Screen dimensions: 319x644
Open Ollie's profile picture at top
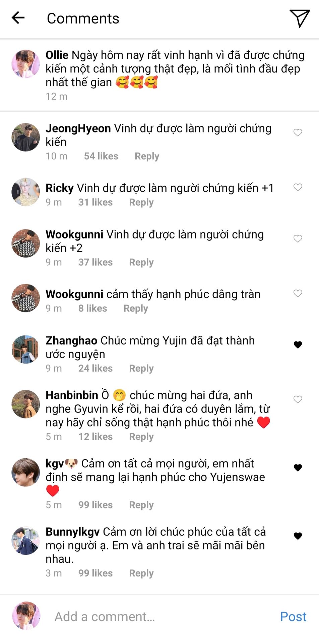[x=26, y=64]
